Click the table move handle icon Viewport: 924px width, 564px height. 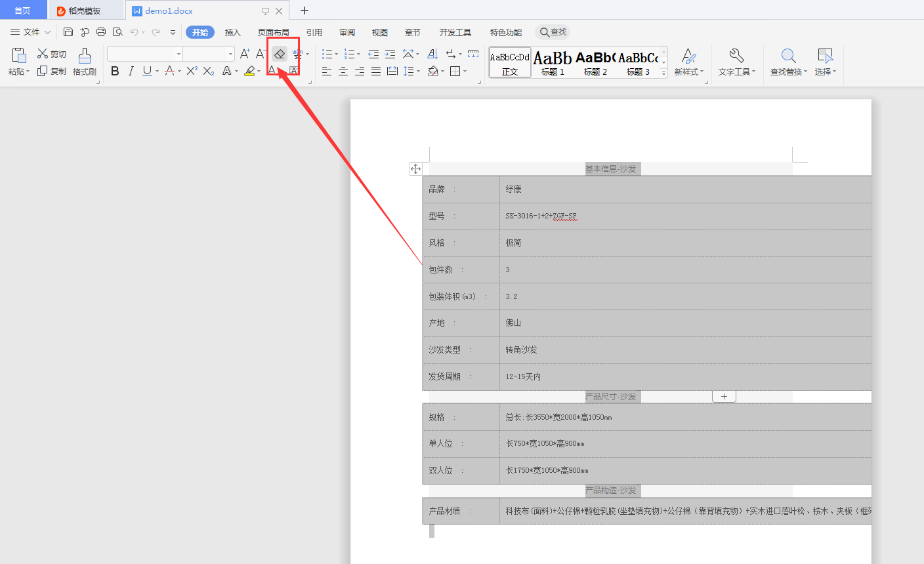tap(415, 169)
